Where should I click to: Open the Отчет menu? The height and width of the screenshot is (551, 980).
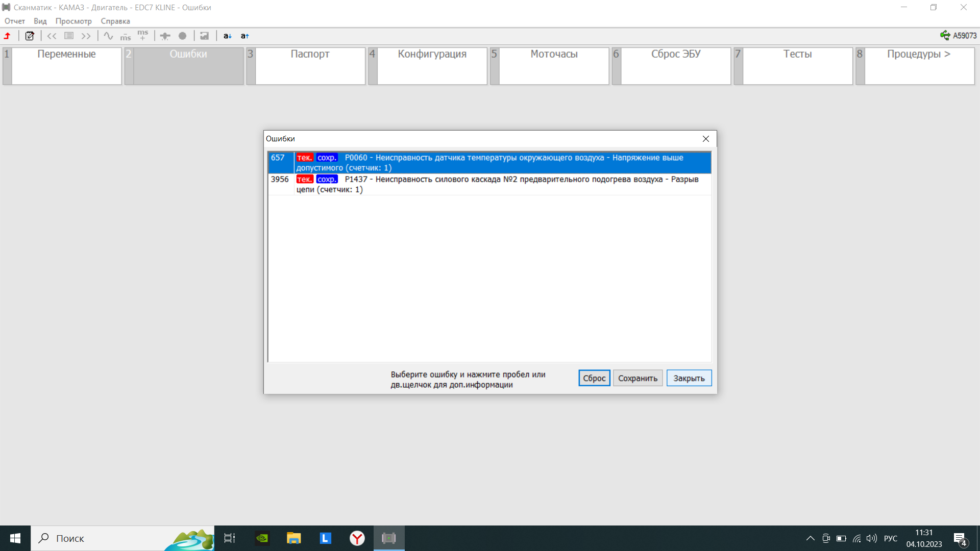[15, 21]
